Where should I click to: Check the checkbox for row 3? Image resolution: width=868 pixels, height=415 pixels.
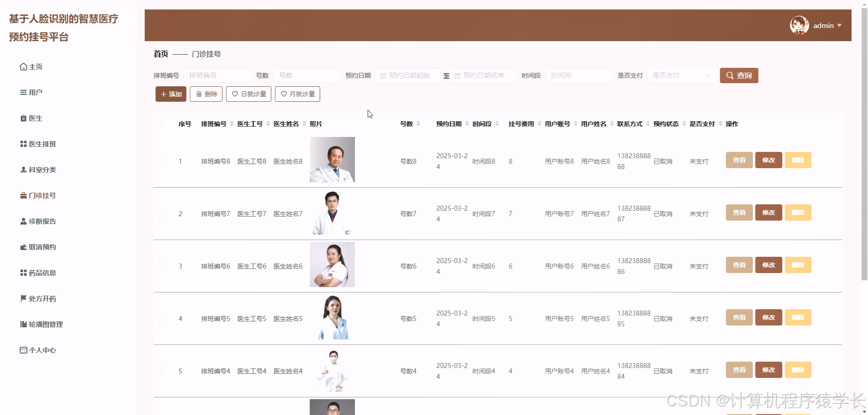(159, 266)
